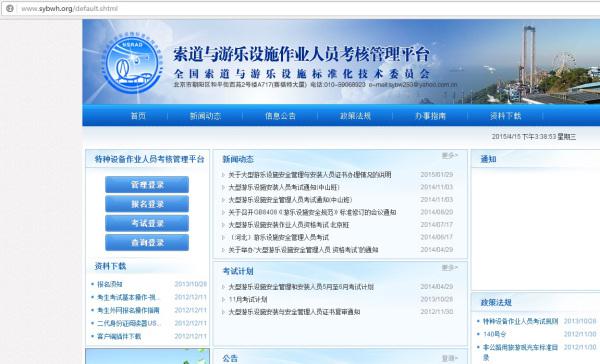Open 报名须知 download link
Viewport: 600px width, 364px height.
(x=109, y=284)
